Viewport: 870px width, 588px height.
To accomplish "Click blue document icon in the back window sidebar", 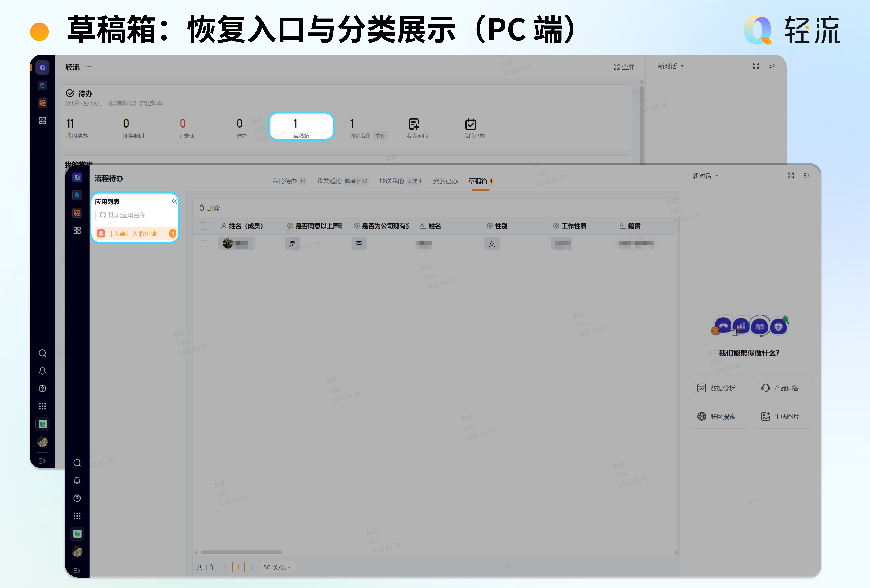I will tap(42, 85).
